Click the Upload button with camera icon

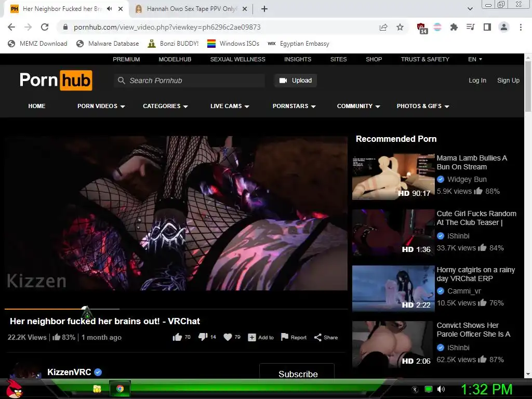[296, 81]
